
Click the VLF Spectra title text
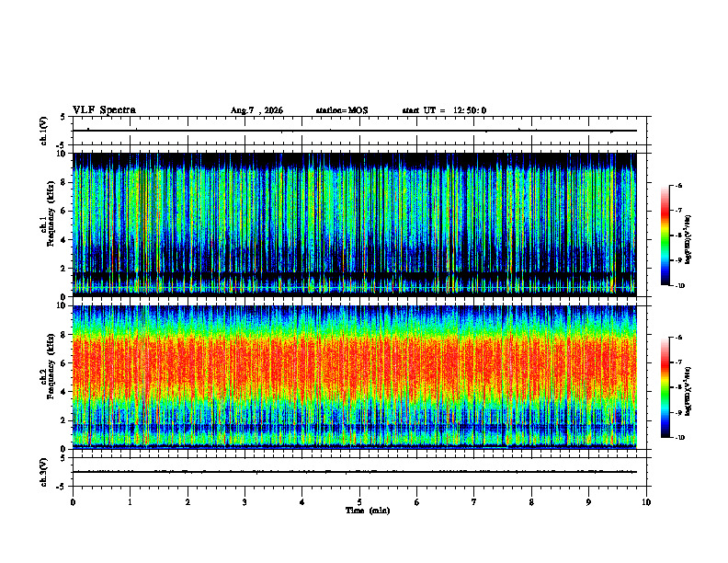tap(105, 110)
